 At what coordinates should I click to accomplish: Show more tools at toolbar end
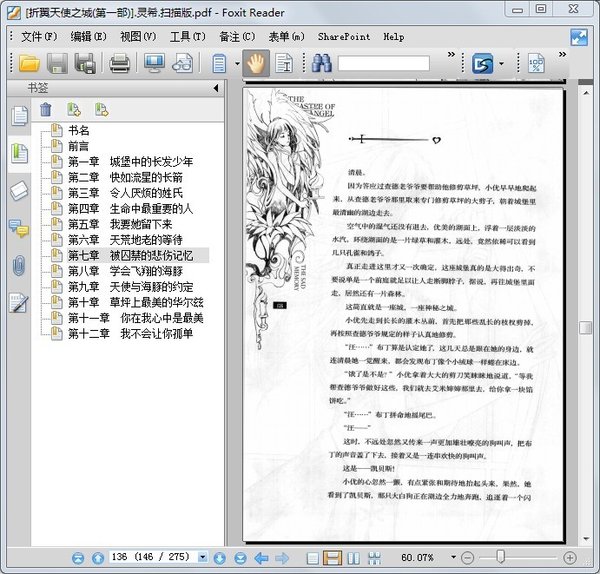tap(562, 54)
